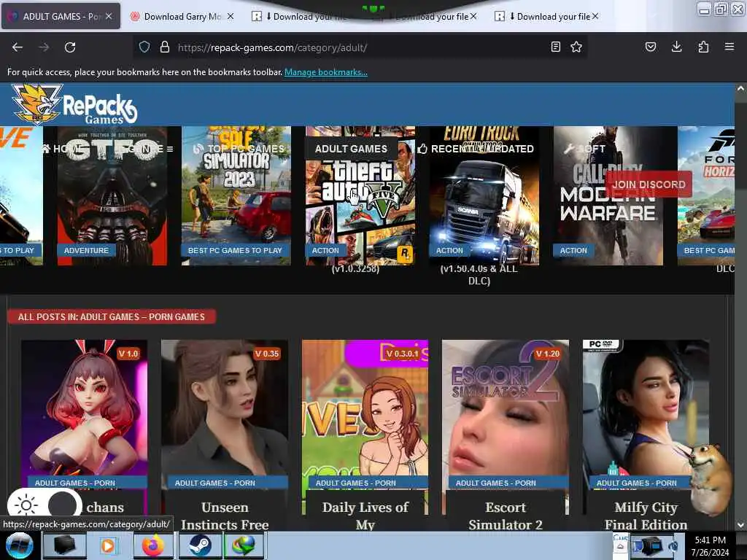The width and height of the screenshot is (747, 560).
Task: Open the taskbar clock showing 5:41 PM
Action: click(711, 545)
